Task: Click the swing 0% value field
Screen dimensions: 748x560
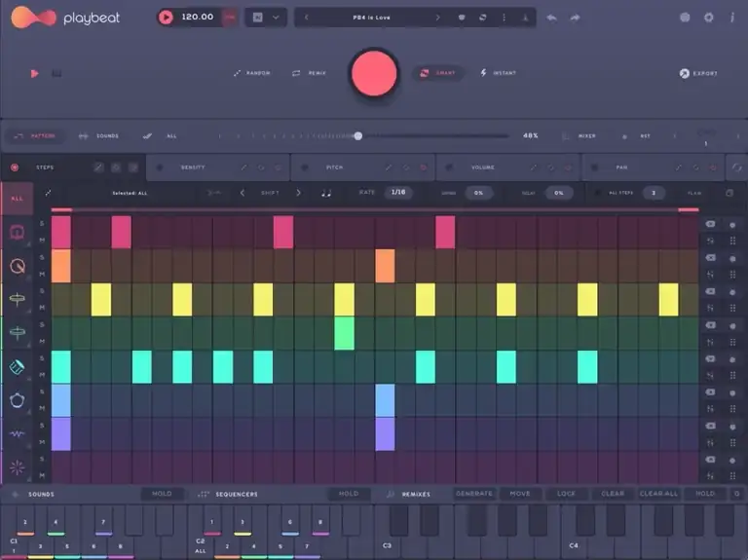Action: pos(478,193)
